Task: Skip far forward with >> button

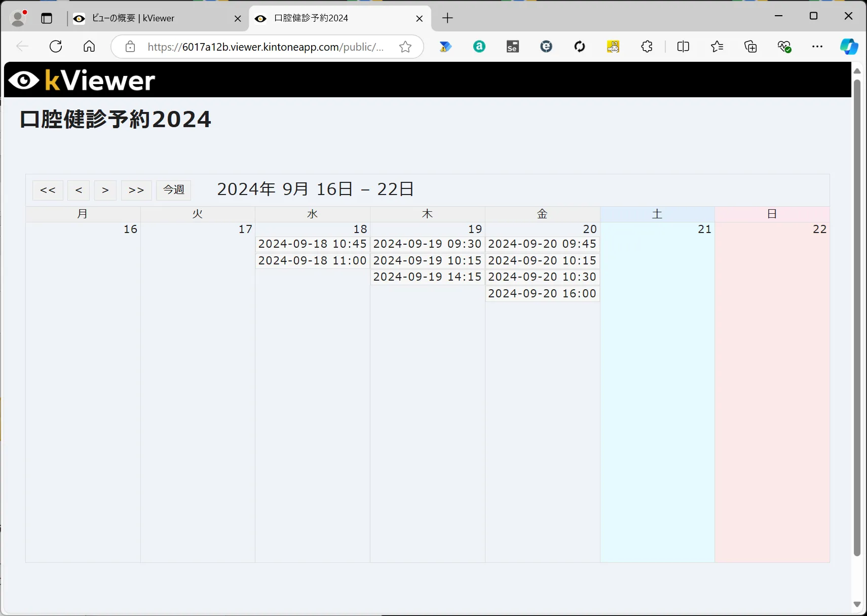Action: (x=136, y=190)
